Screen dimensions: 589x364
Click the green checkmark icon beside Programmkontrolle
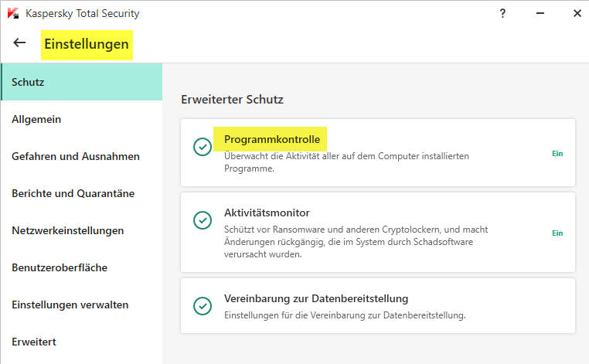click(203, 147)
